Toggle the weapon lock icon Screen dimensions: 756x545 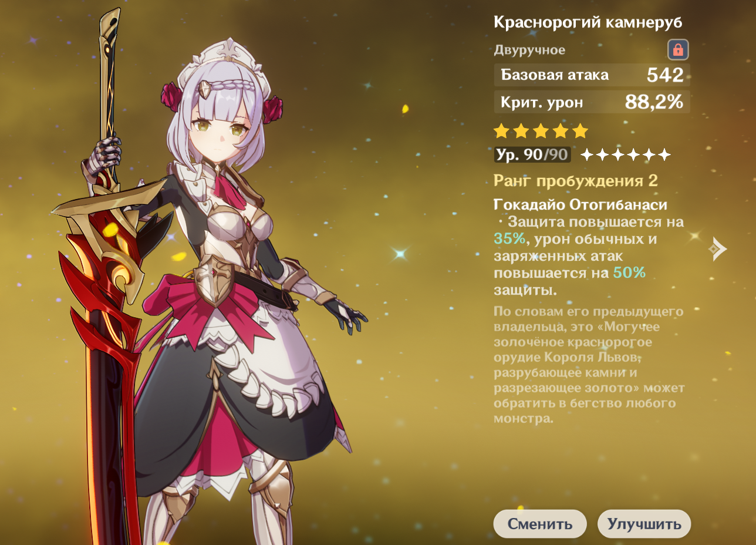pos(678,50)
